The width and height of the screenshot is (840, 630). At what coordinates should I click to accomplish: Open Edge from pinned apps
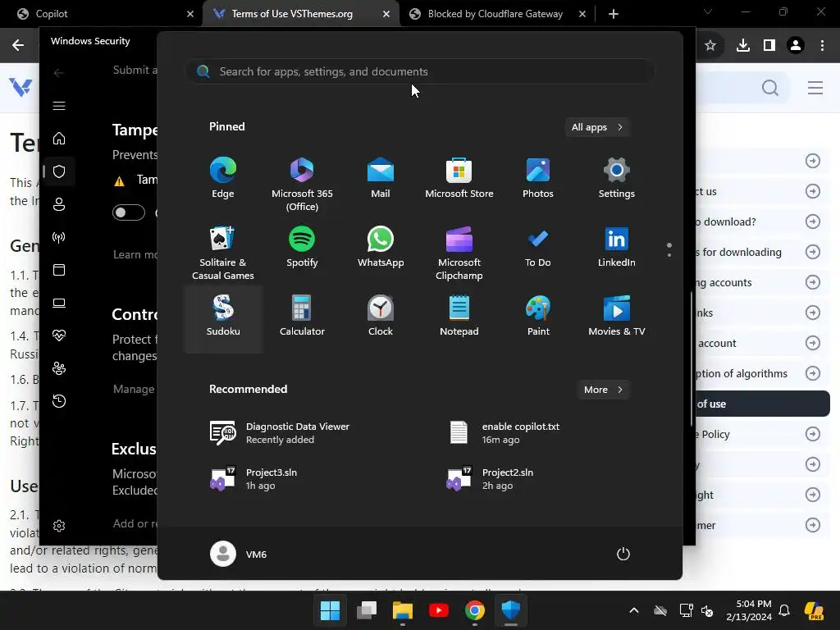click(223, 178)
